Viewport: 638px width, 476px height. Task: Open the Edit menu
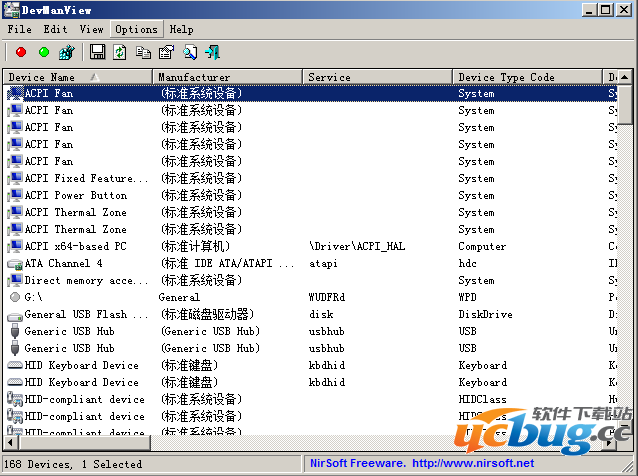point(55,29)
